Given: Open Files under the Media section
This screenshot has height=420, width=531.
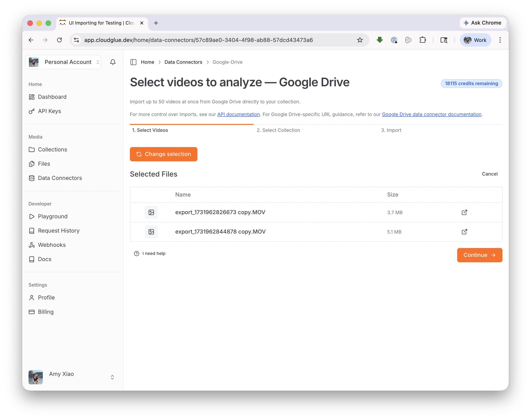Looking at the screenshot, I should (44, 164).
